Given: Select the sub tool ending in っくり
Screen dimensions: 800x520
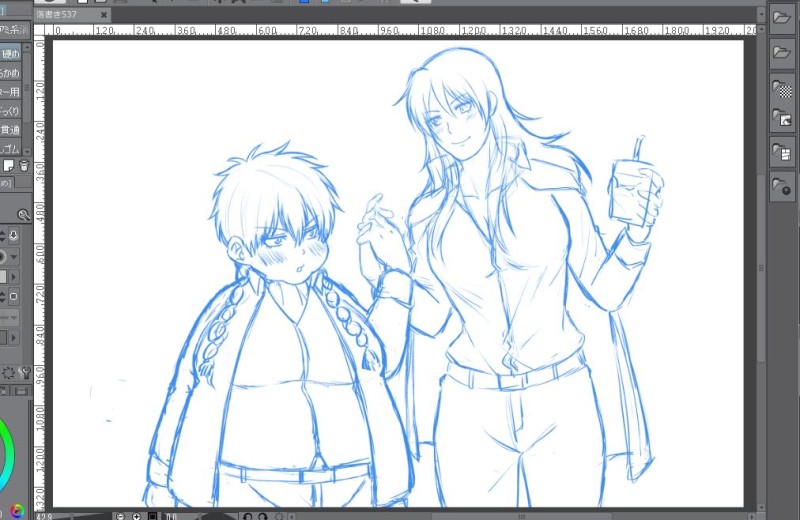Looking at the screenshot, I should tap(10, 111).
